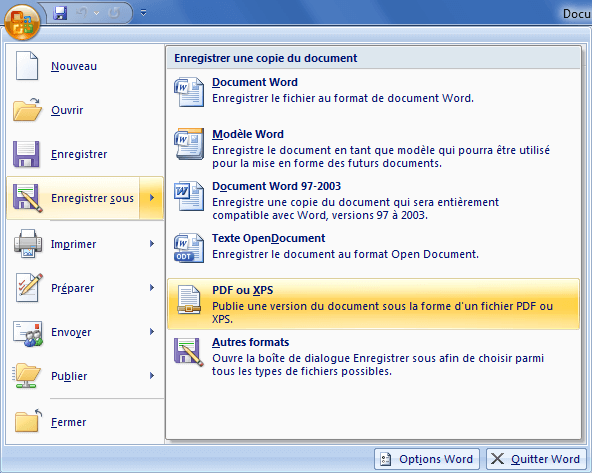Viewport: 592px width, 473px height.
Task: Expand the Publier submenu arrow
Action: point(152,376)
